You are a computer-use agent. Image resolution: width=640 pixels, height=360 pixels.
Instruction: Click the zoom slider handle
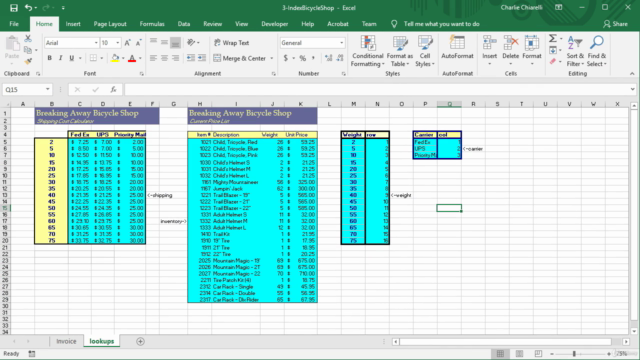click(574, 354)
